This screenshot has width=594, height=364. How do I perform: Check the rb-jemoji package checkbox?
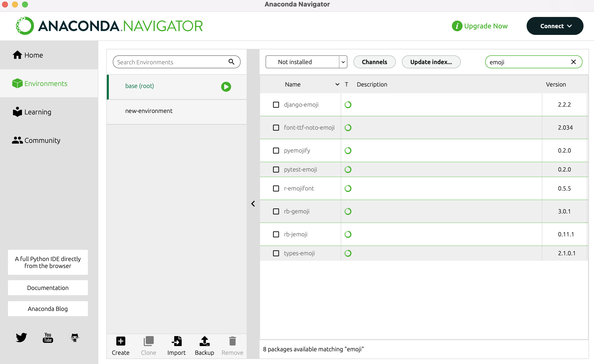(276, 234)
